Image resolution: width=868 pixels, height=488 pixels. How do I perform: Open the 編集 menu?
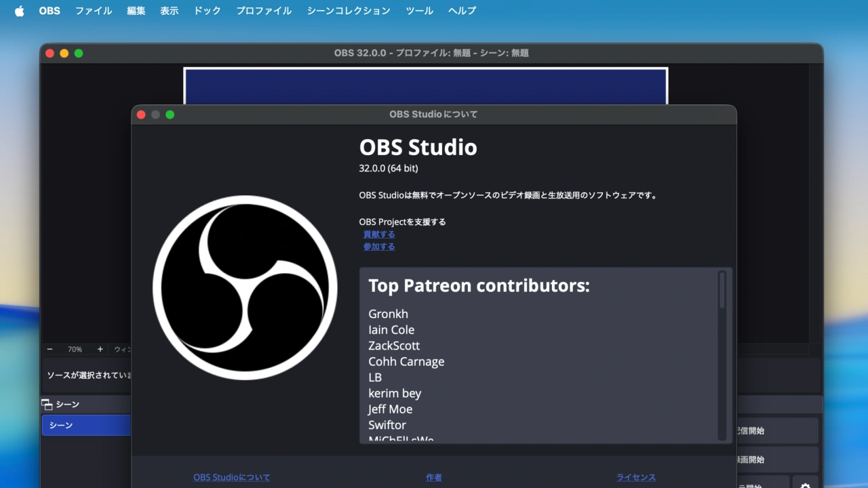(x=136, y=10)
